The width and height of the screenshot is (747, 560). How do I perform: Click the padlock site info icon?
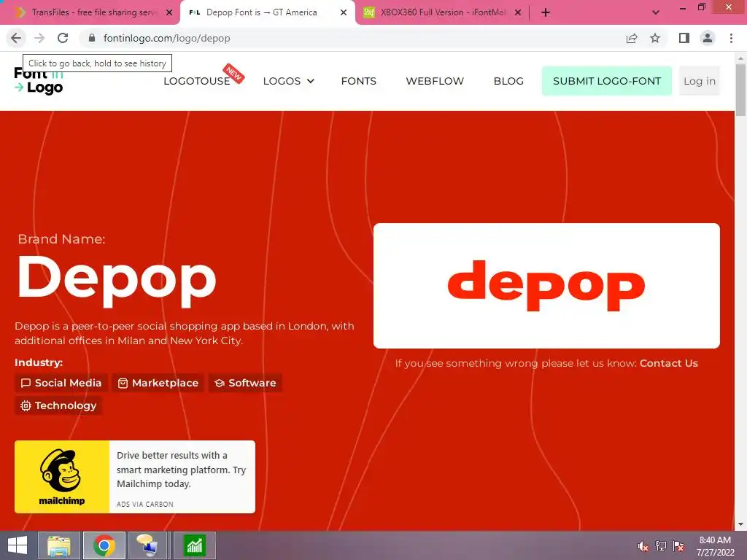(92, 38)
